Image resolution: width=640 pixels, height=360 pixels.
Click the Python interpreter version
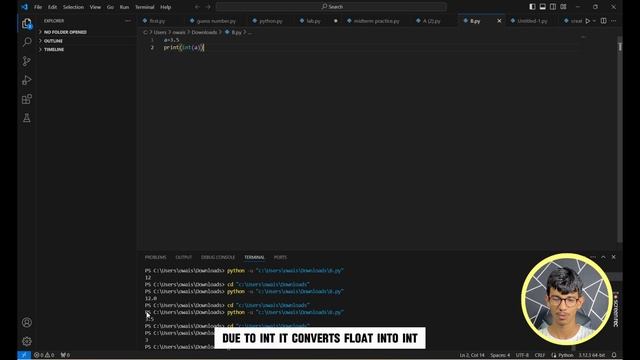point(591,355)
